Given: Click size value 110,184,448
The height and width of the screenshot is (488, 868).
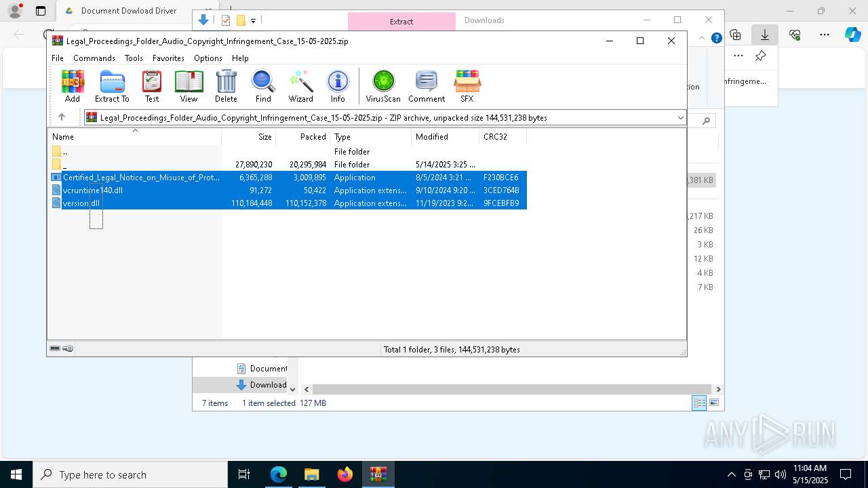Looking at the screenshot, I should (x=252, y=203).
